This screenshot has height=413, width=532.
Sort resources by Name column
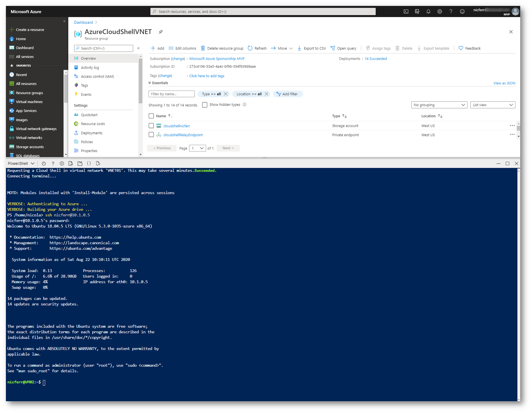pos(170,116)
